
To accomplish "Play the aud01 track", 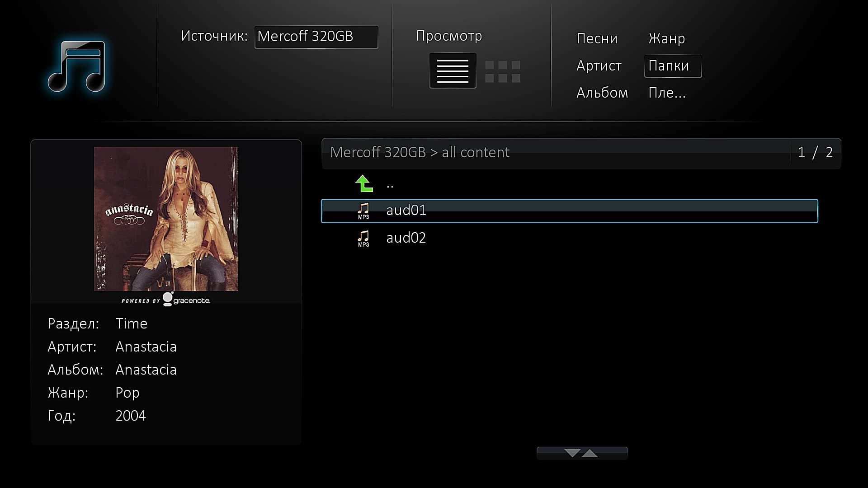I will 406,211.
